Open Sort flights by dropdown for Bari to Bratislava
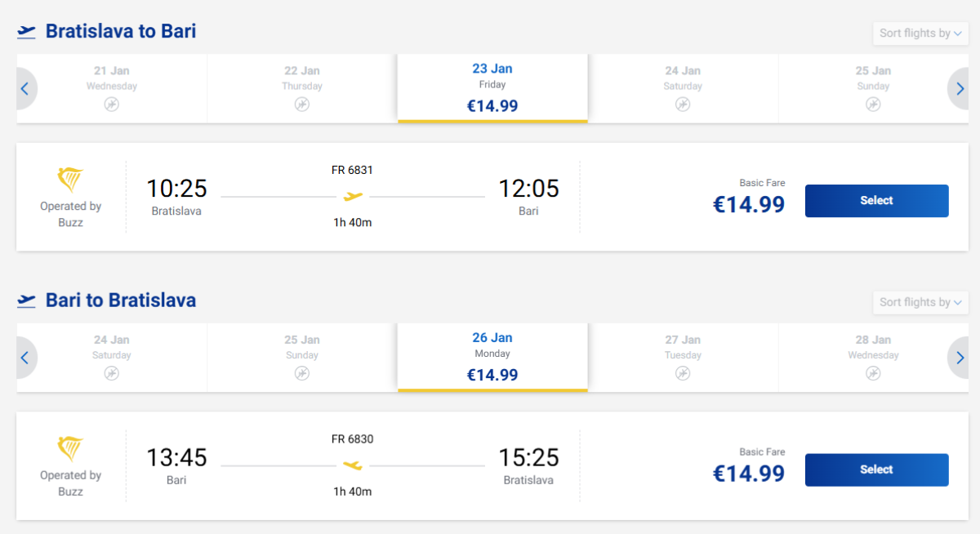The height and width of the screenshot is (534, 980). 920,302
